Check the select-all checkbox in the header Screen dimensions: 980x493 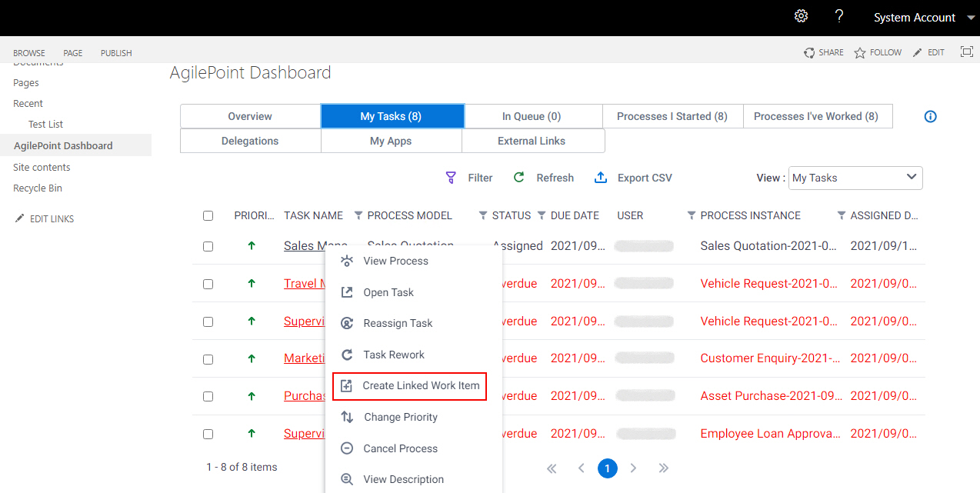pyautogui.click(x=208, y=215)
